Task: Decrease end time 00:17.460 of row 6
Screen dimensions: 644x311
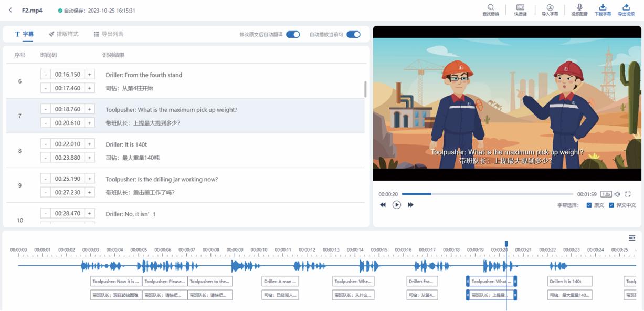Action: tap(46, 88)
